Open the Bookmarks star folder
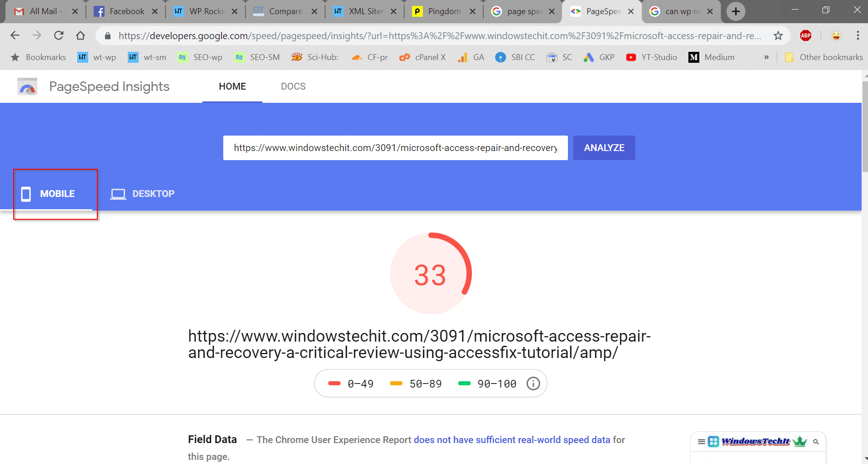The width and height of the screenshot is (868, 464). click(x=38, y=57)
